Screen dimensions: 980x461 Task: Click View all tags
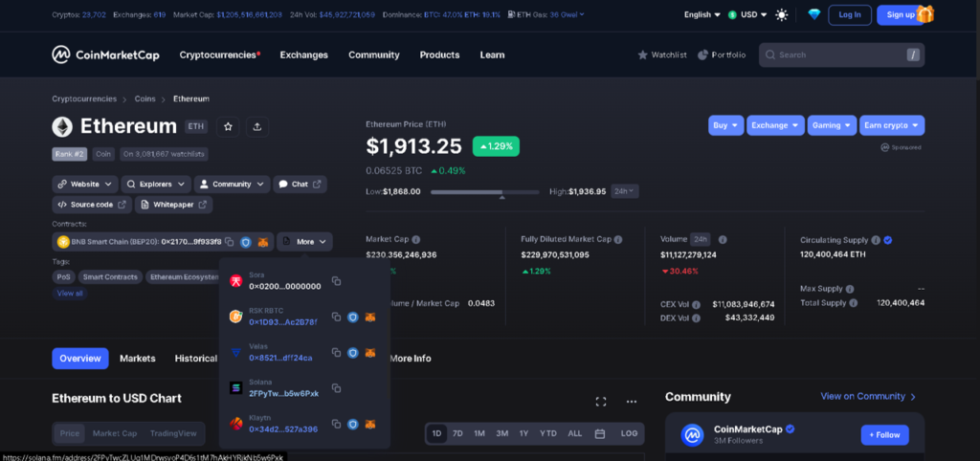[x=69, y=293]
